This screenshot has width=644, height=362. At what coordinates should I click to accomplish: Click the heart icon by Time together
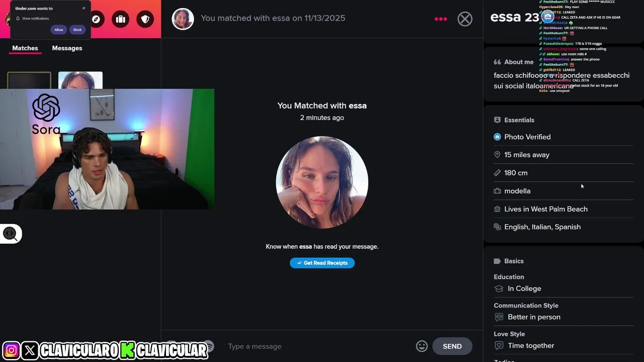(499, 345)
